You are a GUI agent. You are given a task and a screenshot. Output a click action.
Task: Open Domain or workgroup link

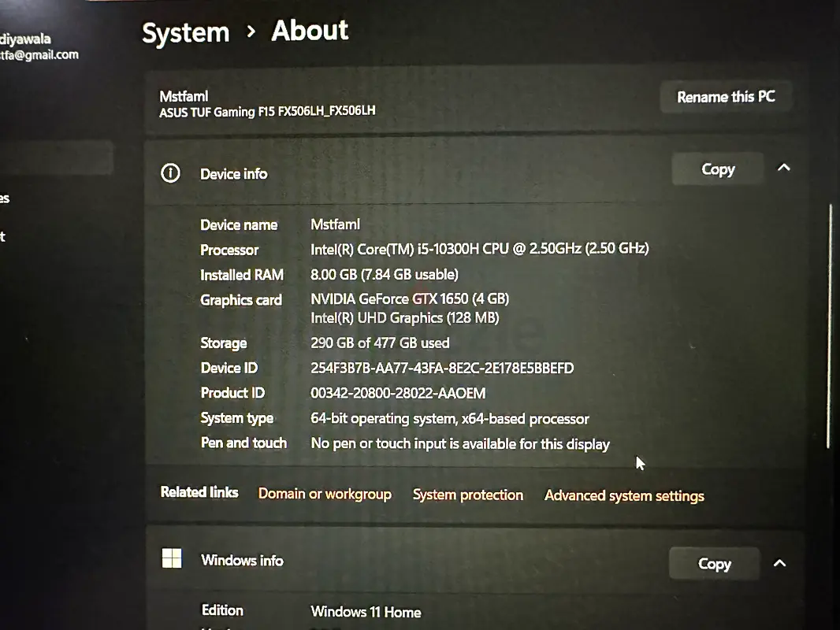click(x=325, y=494)
